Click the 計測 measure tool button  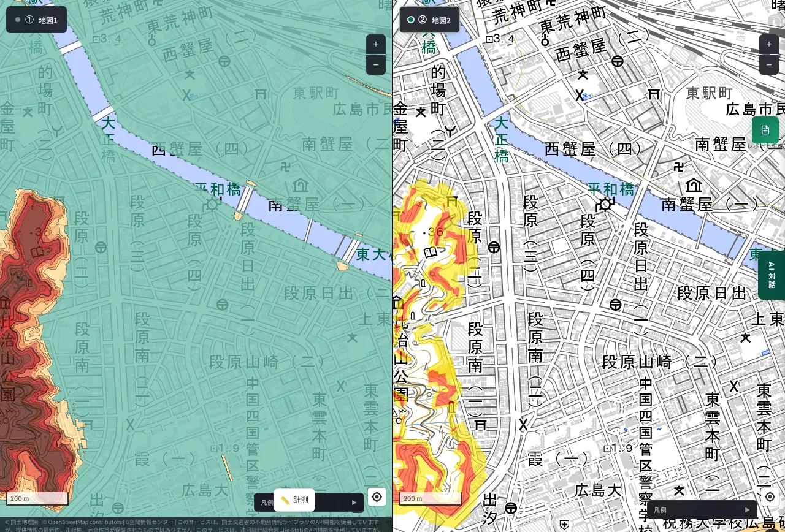coord(294,500)
